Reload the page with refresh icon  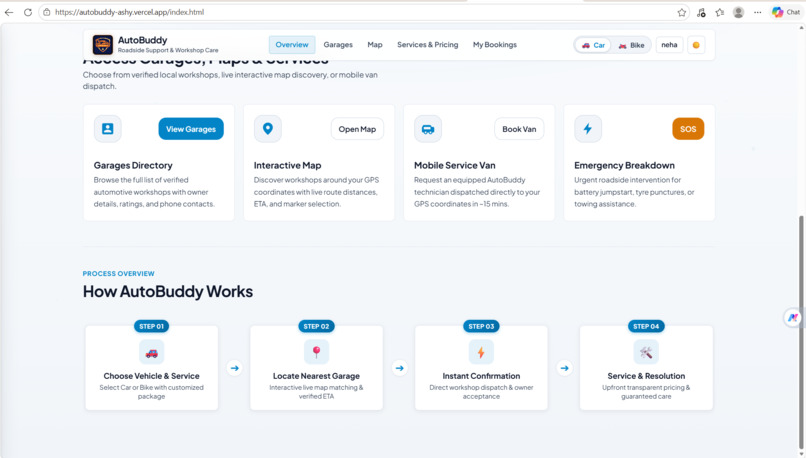coord(28,12)
